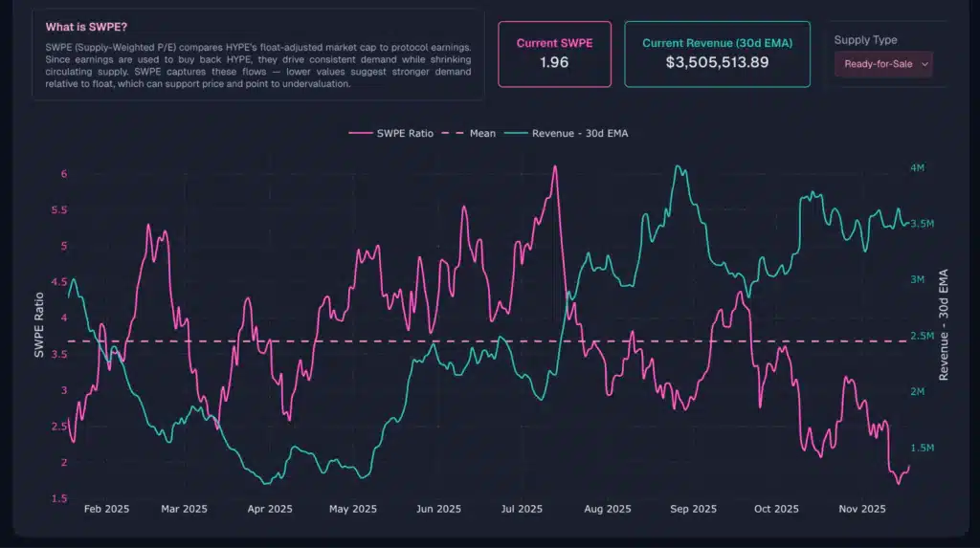980x548 pixels.
Task: Click the vertical SWPE Ratio axis title
Action: (39, 325)
